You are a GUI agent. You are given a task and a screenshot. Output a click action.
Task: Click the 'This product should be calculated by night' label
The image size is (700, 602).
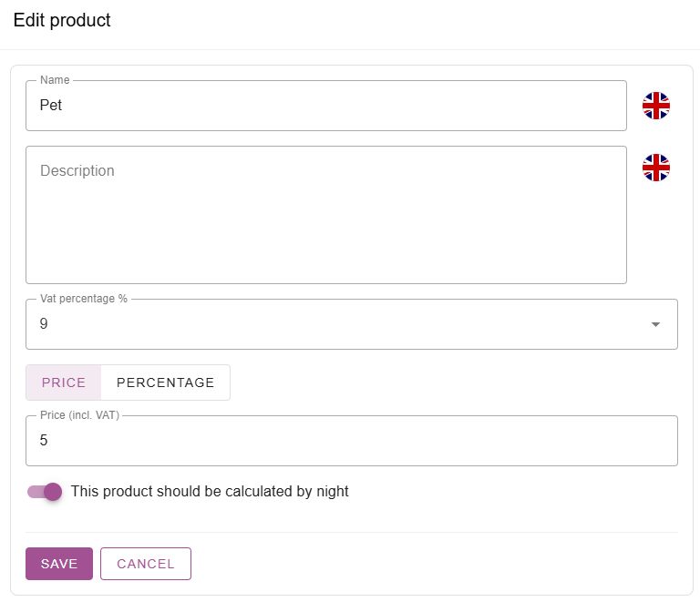pos(210,492)
